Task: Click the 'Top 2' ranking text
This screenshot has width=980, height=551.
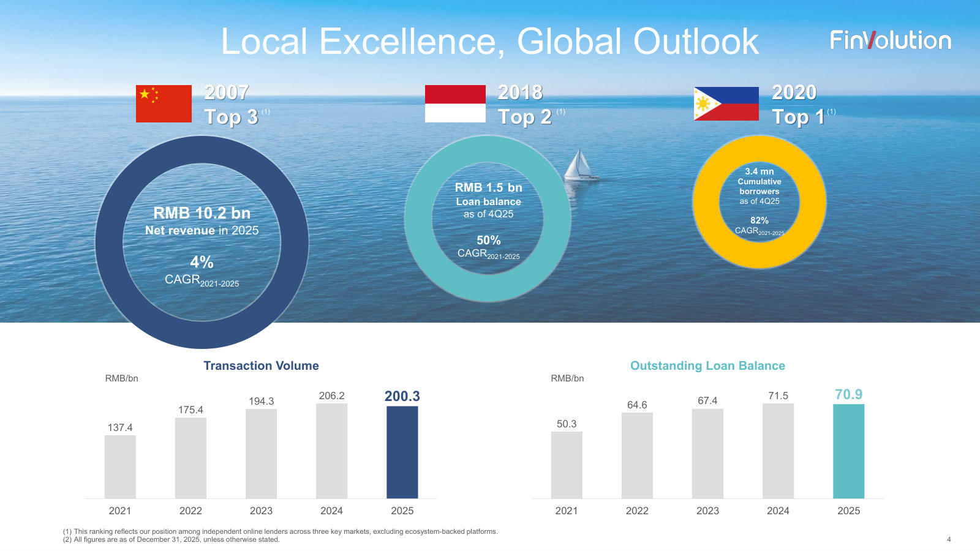Action: coord(525,117)
